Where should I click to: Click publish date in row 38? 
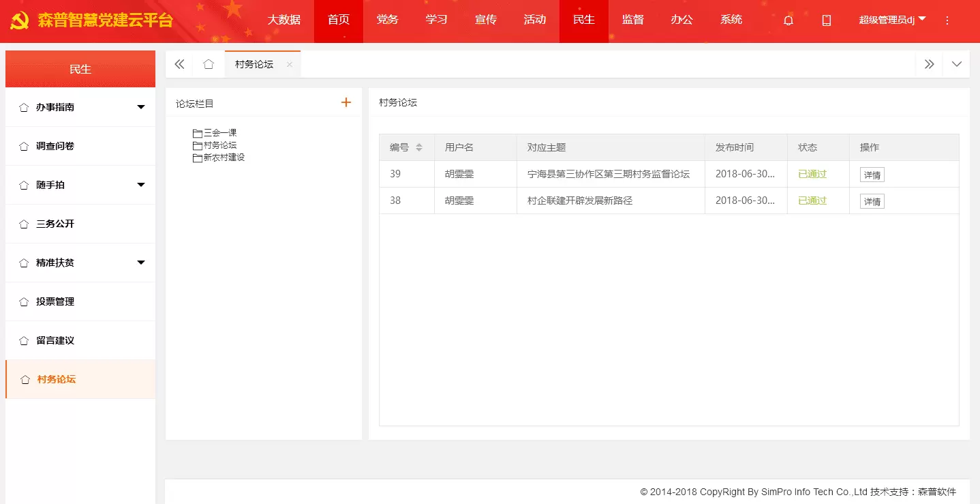745,201
